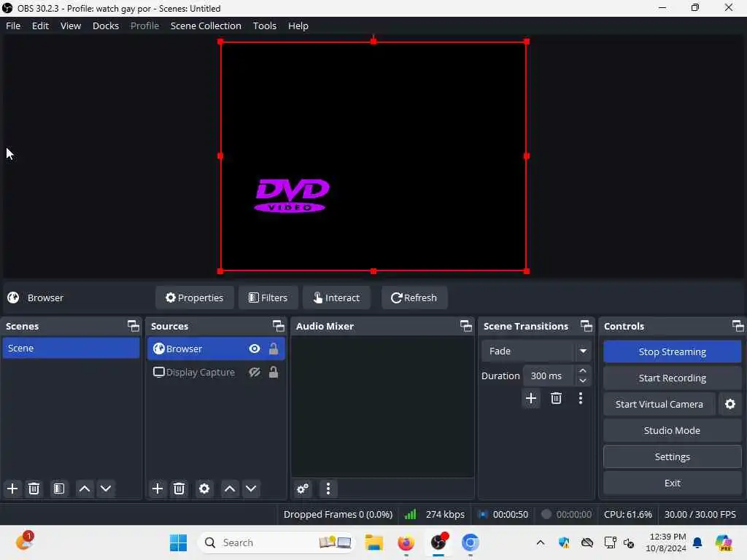747x560 pixels.
Task: Move source up arrow in Sources dock
Action: click(x=230, y=489)
